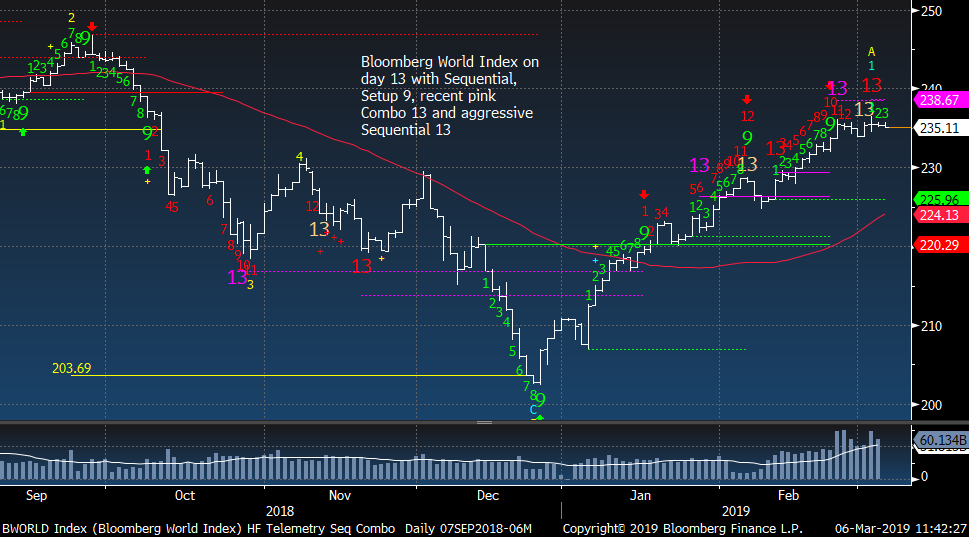Click the 0 label on volume axis

tap(925, 476)
